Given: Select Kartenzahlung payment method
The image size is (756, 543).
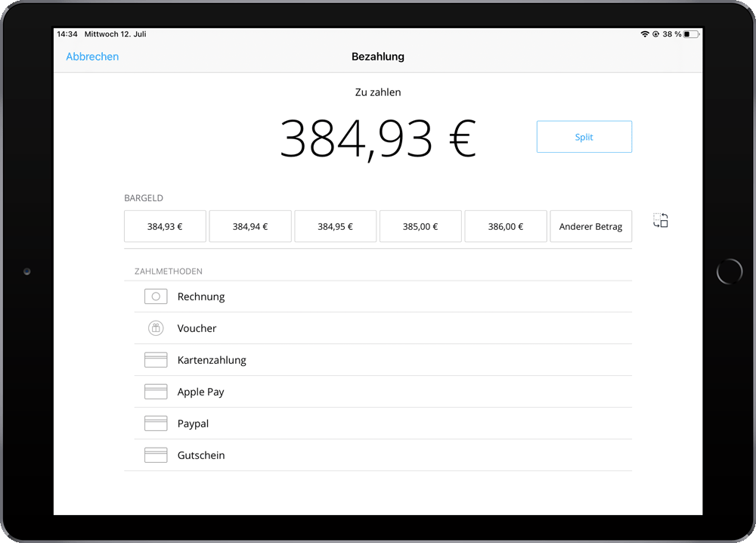Looking at the screenshot, I should pyautogui.click(x=383, y=360).
